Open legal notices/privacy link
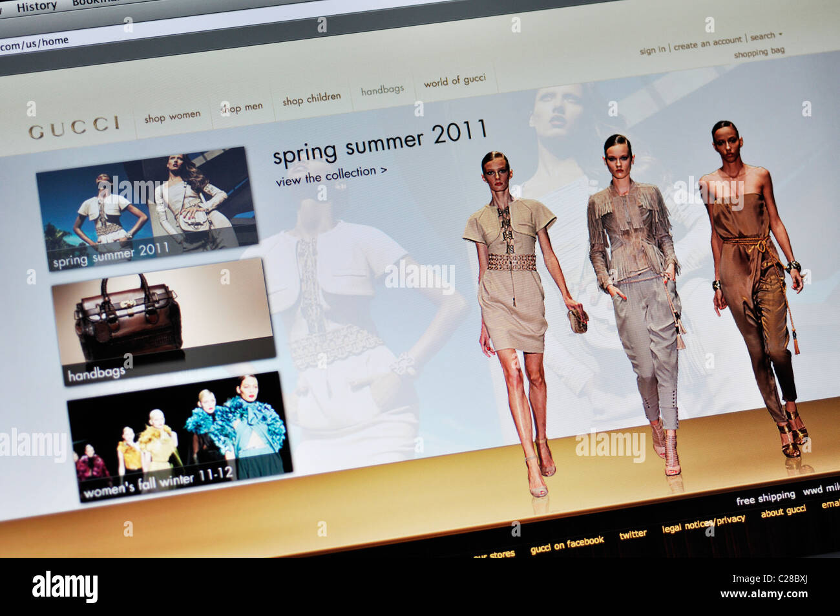This screenshot has height=616, width=840. pyautogui.click(x=703, y=524)
